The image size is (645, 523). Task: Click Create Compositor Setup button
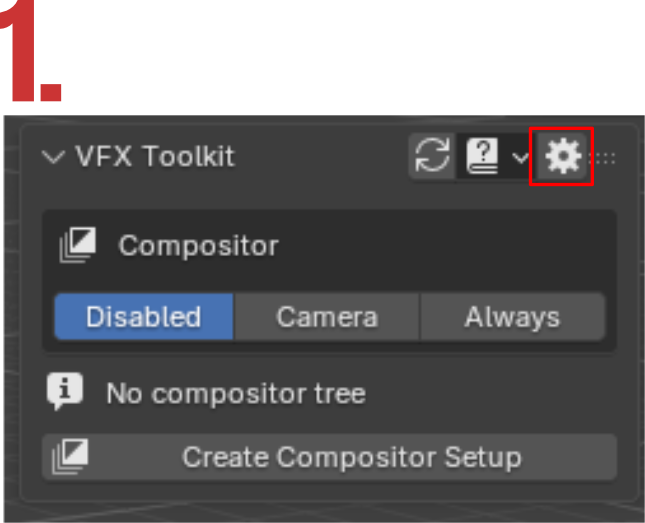click(329, 456)
